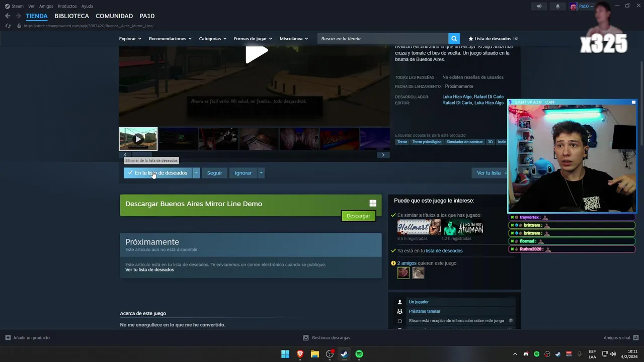Show hidden system tray icons
Screen dimensions: 644x362
[515, 354]
